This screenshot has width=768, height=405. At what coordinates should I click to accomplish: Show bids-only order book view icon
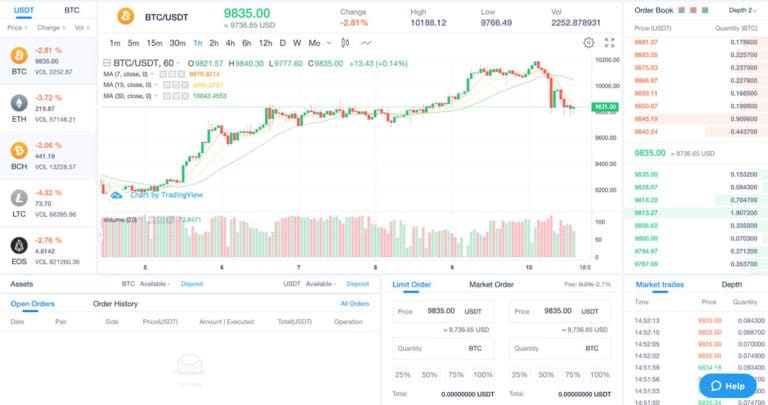[x=705, y=10]
